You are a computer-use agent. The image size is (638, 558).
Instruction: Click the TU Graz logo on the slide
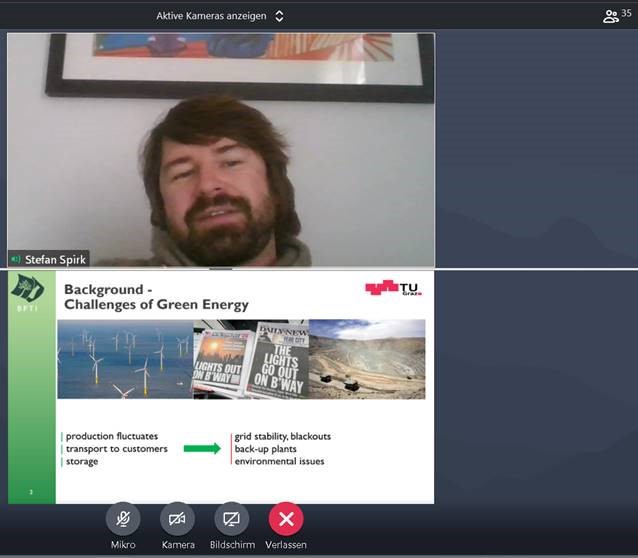(393, 288)
